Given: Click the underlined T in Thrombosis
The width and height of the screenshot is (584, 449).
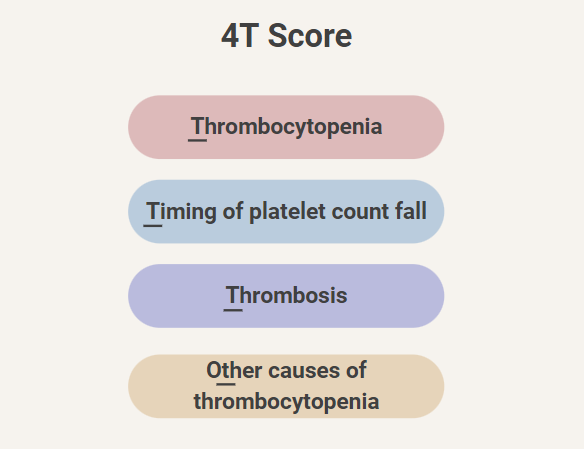Looking at the screenshot, I should 233,296.
